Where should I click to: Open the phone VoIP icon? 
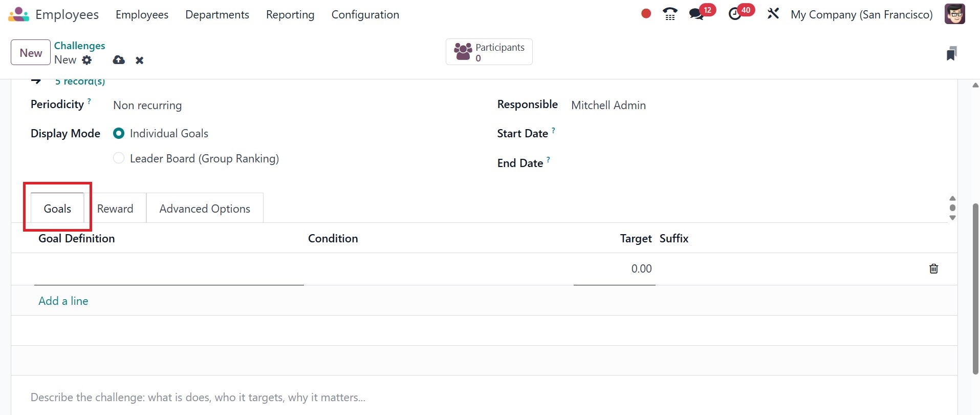(x=670, y=14)
